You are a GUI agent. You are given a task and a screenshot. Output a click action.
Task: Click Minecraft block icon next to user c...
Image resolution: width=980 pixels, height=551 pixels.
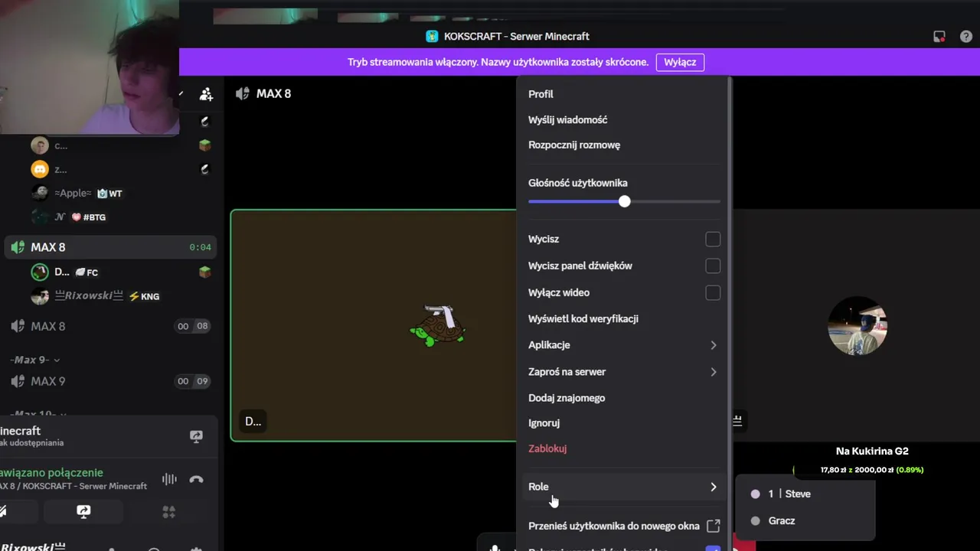(204, 145)
